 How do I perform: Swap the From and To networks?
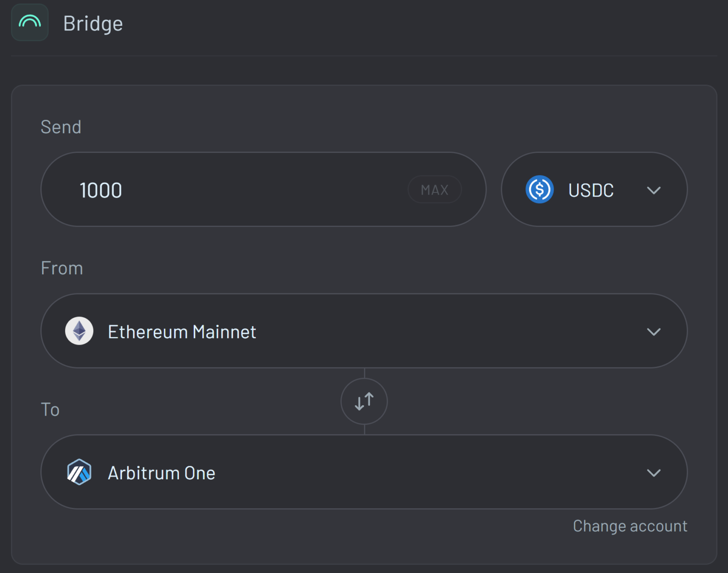tap(364, 402)
